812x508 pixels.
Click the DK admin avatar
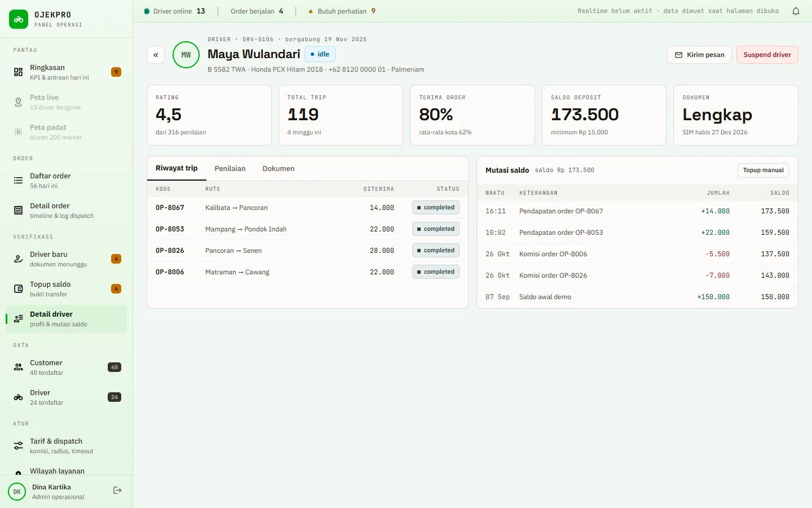click(x=17, y=492)
